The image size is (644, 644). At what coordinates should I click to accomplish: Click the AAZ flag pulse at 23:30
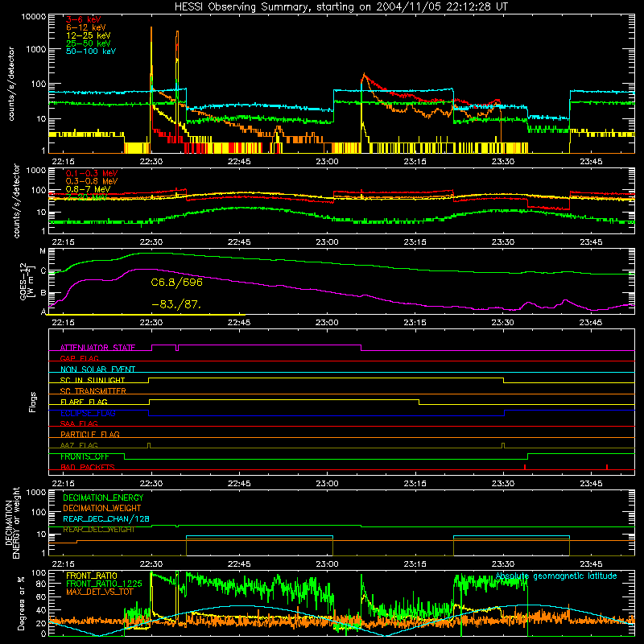point(503,445)
